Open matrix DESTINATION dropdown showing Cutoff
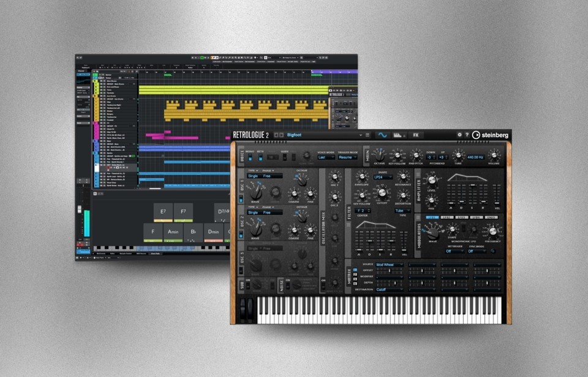This screenshot has height=377, width=588. pos(390,289)
